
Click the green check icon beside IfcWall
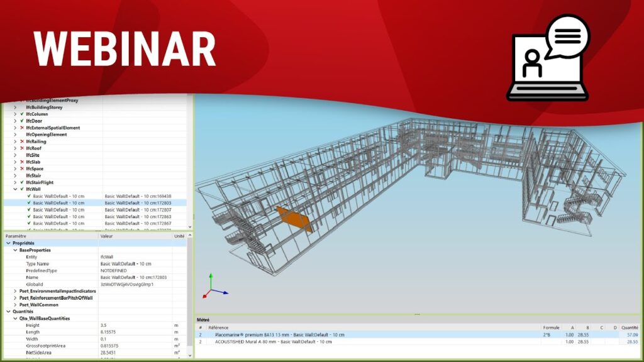pos(22,189)
